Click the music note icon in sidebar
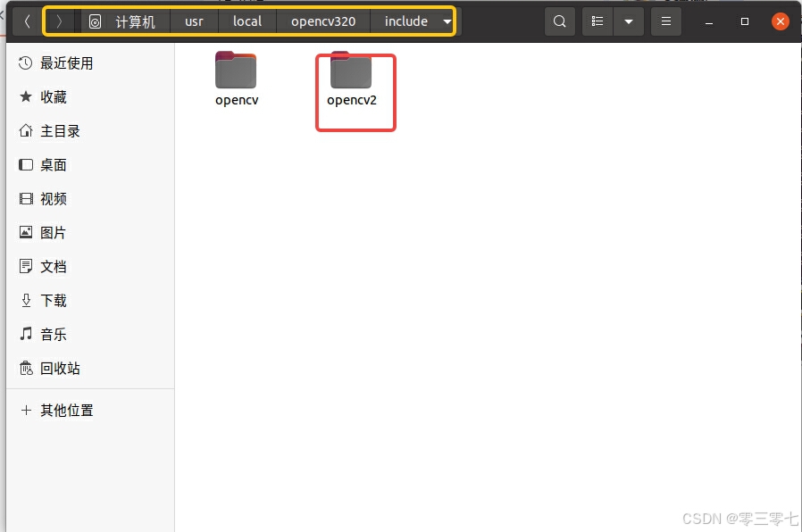The height and width of the screenshot is (532, 802). click(26, 334)
